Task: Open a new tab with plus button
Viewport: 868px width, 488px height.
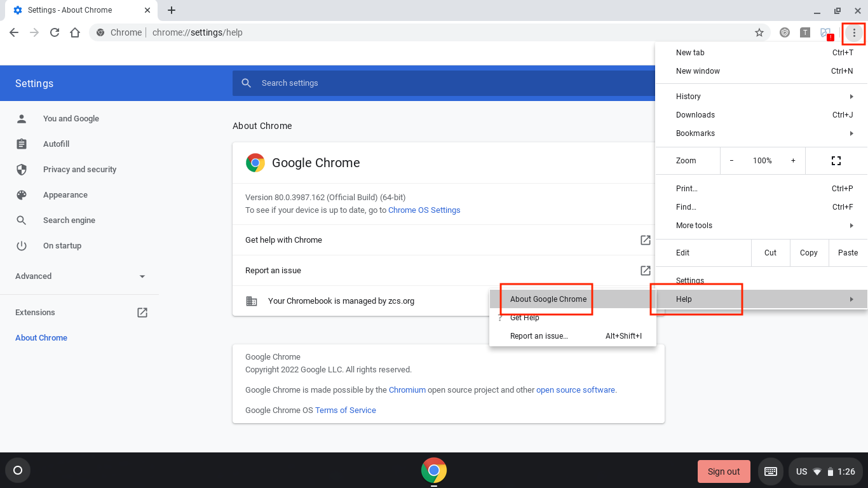Action: (x=172, y=10)
